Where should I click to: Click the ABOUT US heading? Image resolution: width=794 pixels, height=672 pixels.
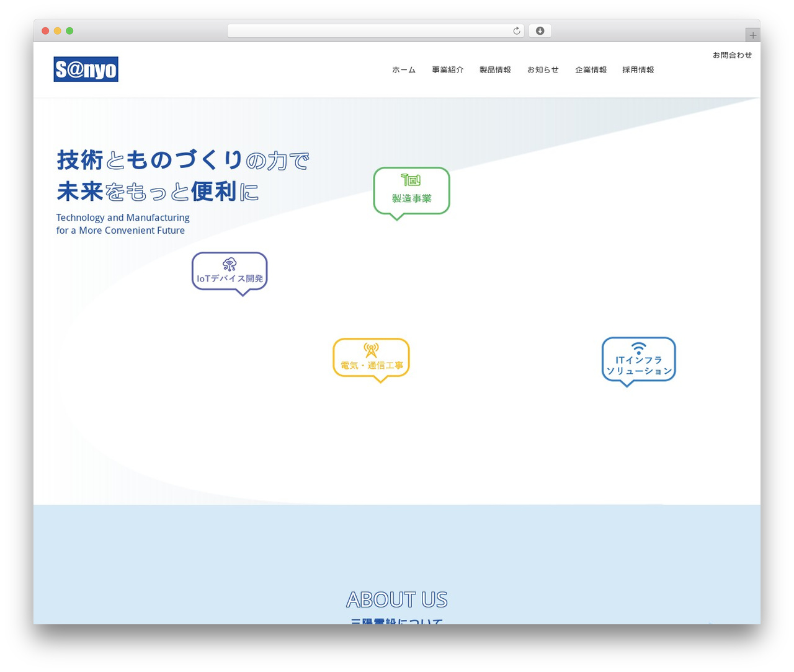397,599
